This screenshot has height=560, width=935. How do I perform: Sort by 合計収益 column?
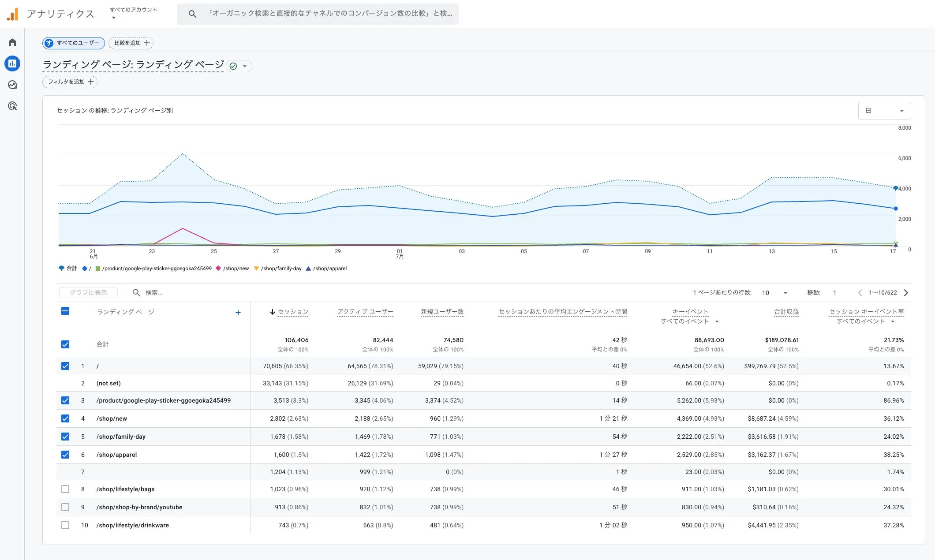coord(786,312)
